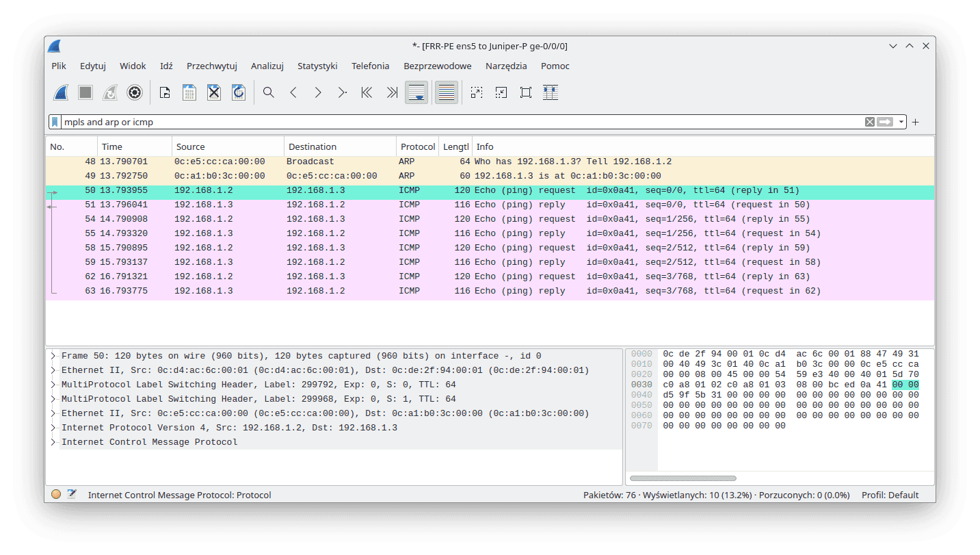Open the capture file comment pencil icon
980x555 pixels.
(x=72, y=493)
